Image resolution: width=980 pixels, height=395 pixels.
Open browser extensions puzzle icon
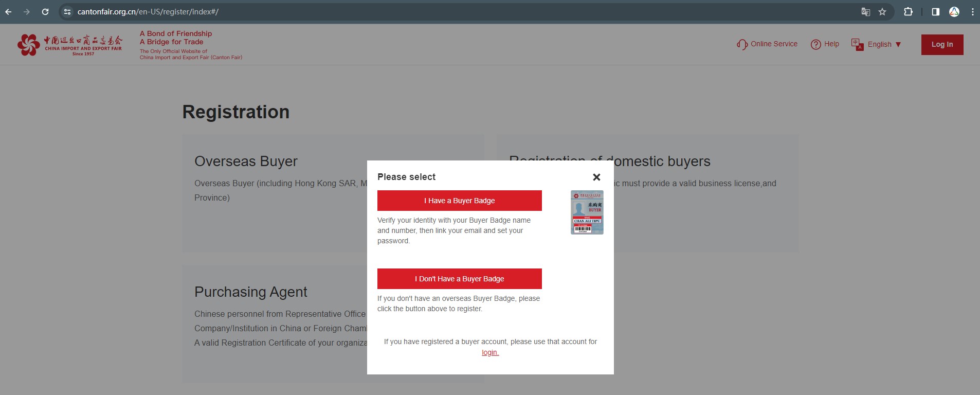click(908, 12)
